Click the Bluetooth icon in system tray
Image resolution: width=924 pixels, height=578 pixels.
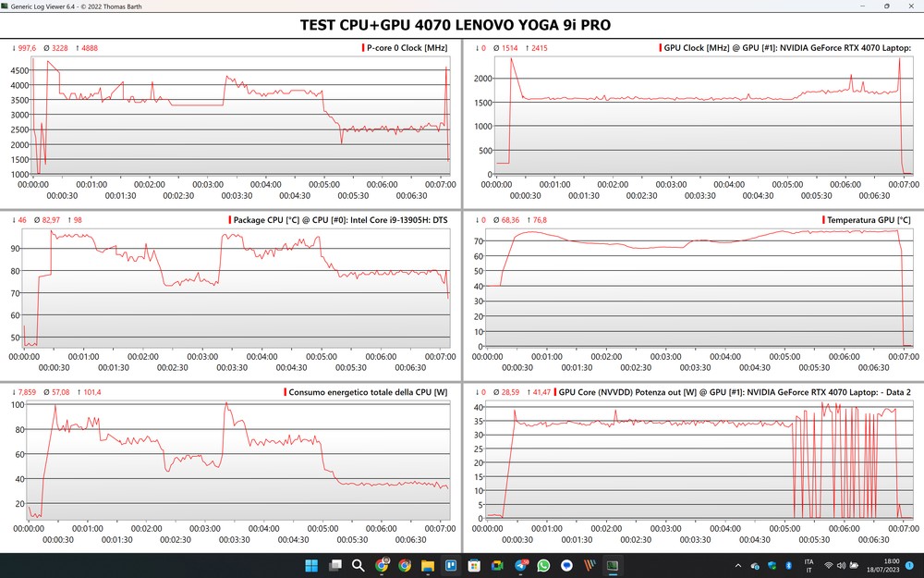click(786, 565)
